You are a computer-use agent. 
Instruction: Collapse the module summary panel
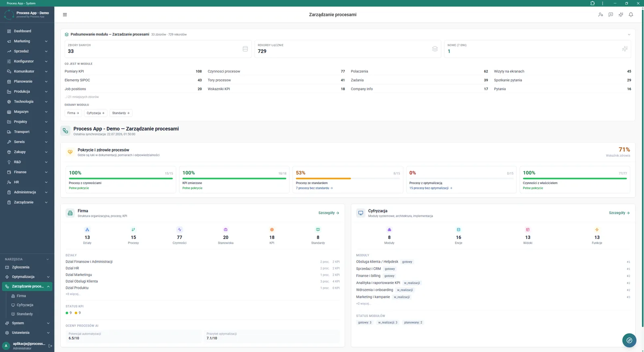(x=629, y=34)
